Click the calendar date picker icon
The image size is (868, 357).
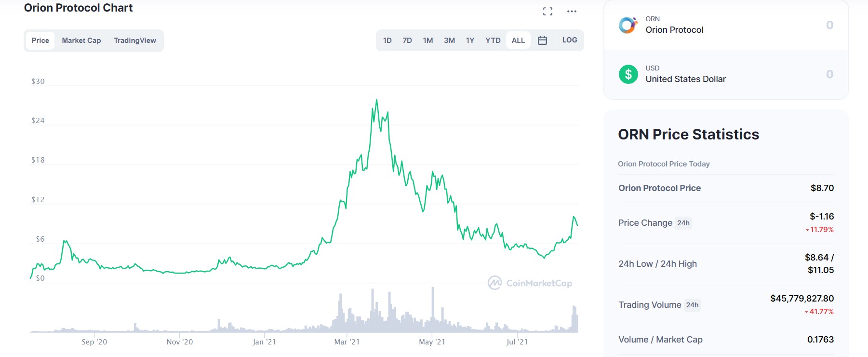point(542,40)
